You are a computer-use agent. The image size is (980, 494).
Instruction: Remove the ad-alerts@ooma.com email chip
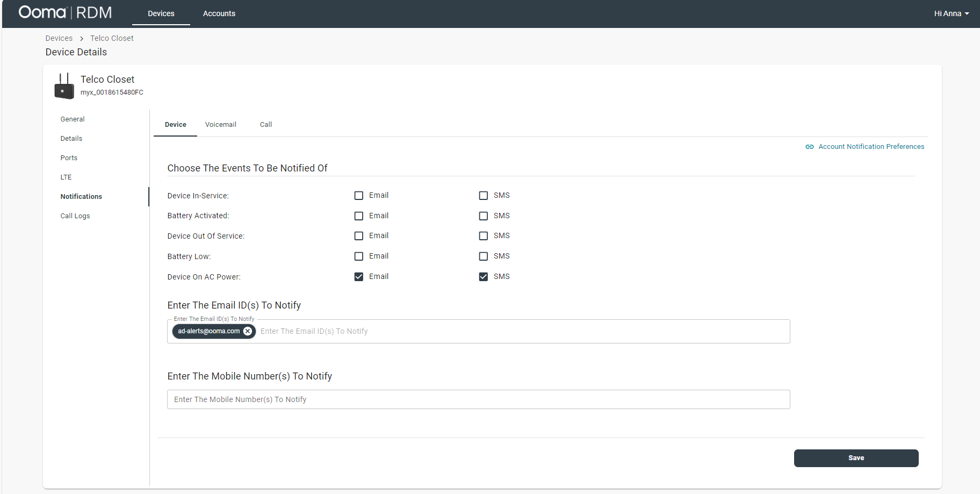tap(248, 331)
